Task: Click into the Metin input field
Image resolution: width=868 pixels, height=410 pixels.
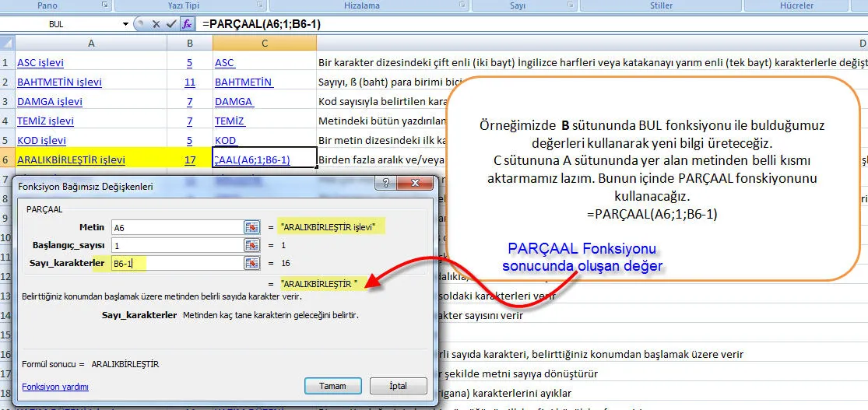Action: tap(175, 227)
